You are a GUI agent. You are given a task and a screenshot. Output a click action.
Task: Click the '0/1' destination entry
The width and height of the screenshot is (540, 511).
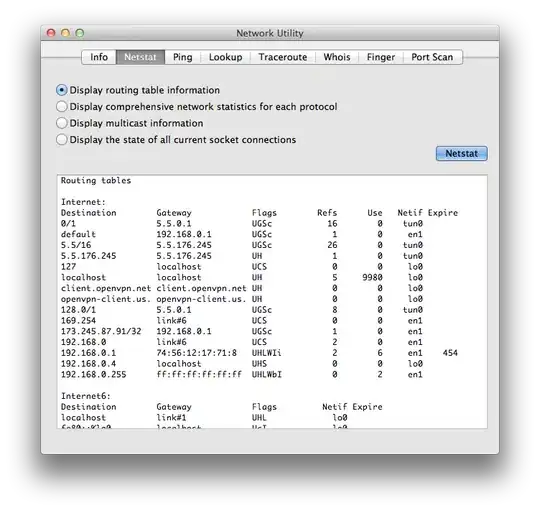[68, 224]
